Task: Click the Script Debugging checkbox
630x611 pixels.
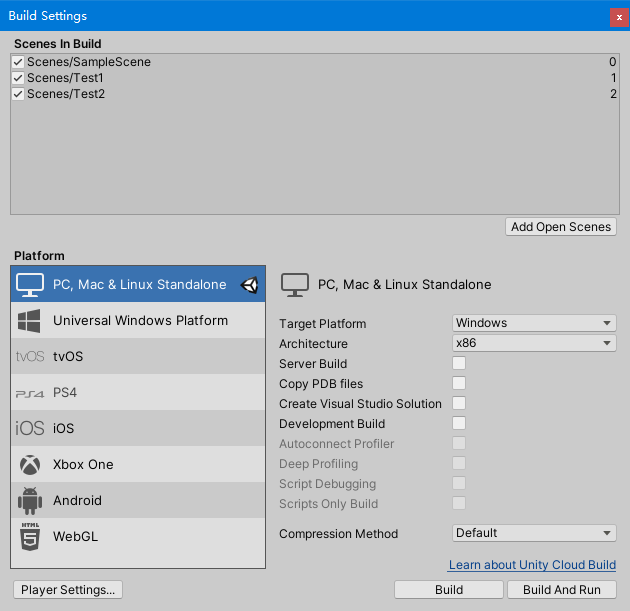Action: [x=459, y=483]
